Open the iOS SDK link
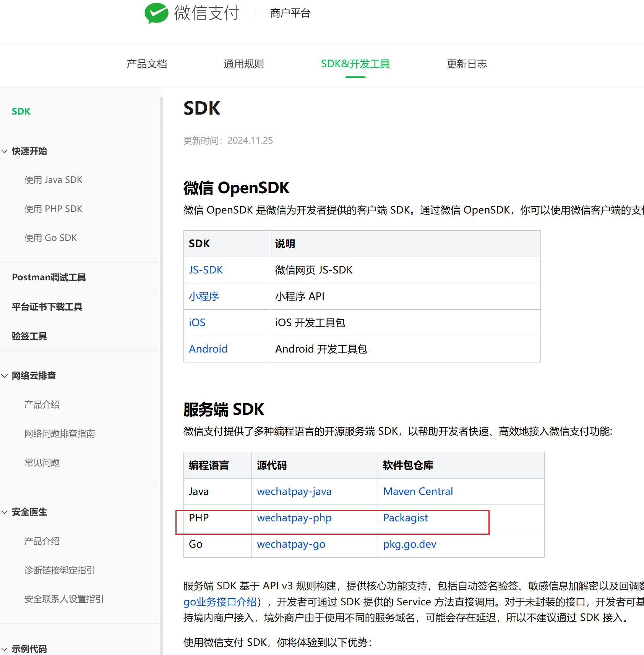Viewport: 644px width, 655px height. click(197, 323)
